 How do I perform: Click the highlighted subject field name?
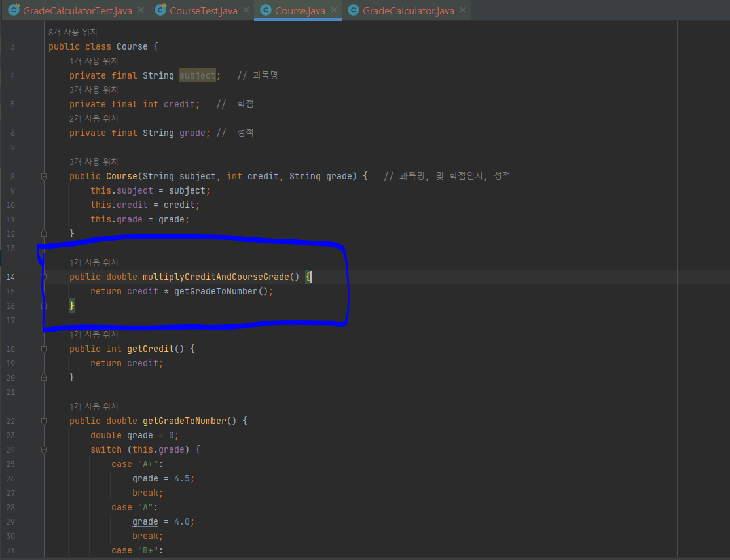[x=198, y=75]
